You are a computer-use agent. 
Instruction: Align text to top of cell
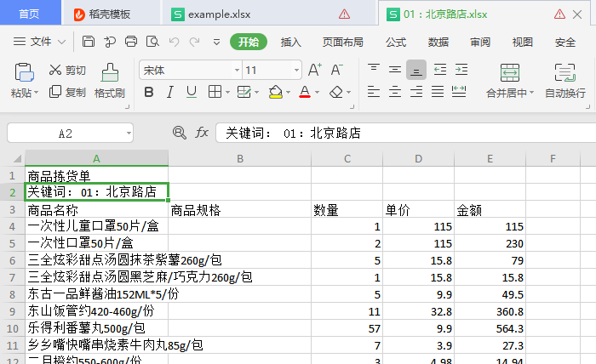(x=374, y=70)
